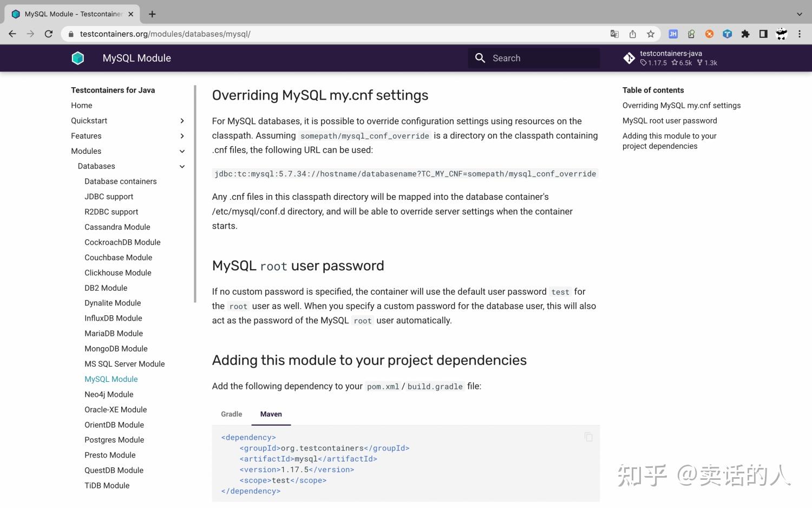Close the MySQL Module tab
The image size is (812, 508).
click(x=130, y=14)
